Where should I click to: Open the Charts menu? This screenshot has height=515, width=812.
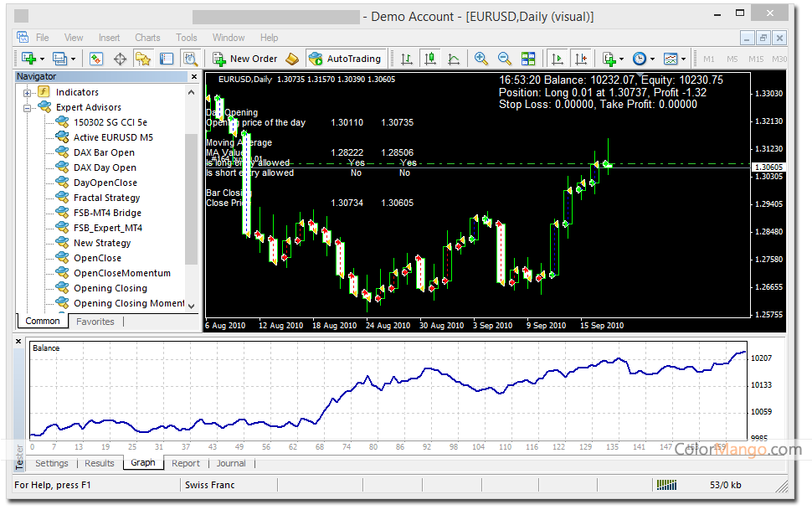(x=147, y=38)
